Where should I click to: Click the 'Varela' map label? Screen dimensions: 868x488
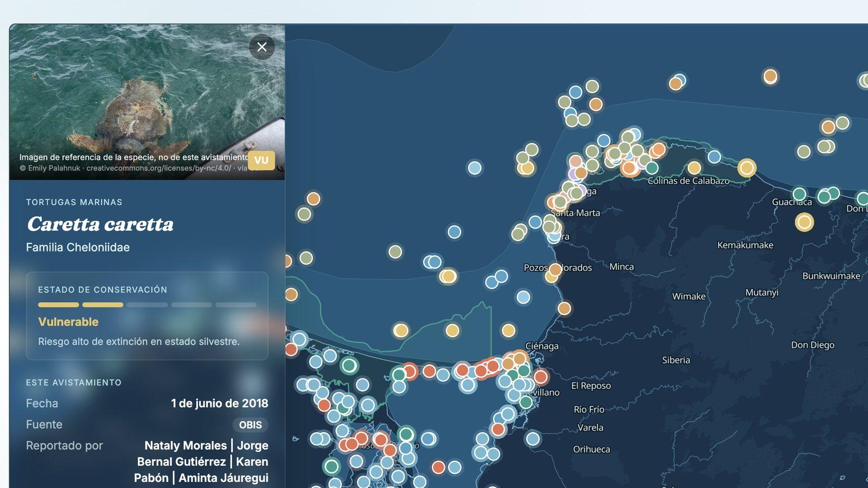(x=590, y=428)
